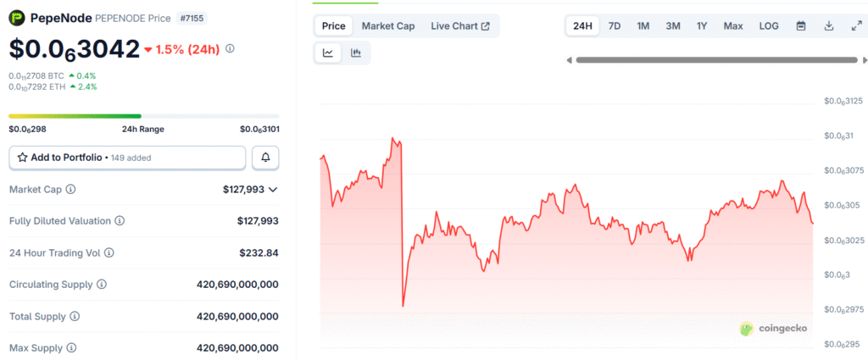The image size is (868, 360).
Task: Click the Circulating Supply 420,690,000,000 value
Action: (237, 285)
